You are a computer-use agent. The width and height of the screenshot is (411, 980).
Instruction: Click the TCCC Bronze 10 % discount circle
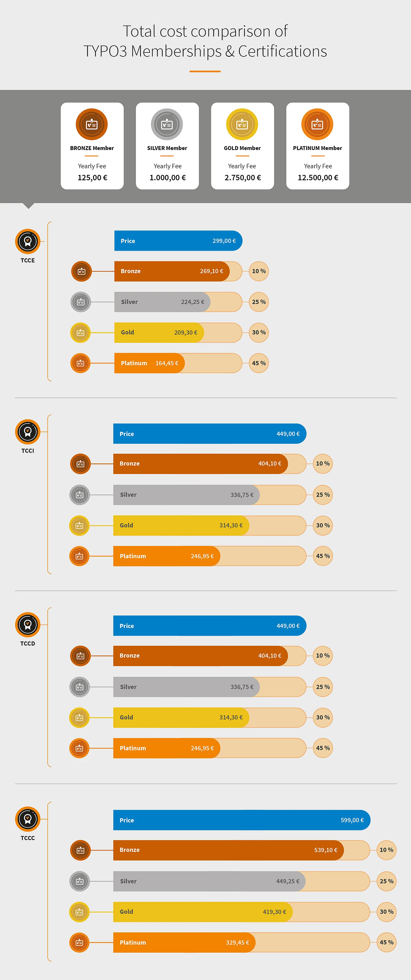[x=386, y=850]
